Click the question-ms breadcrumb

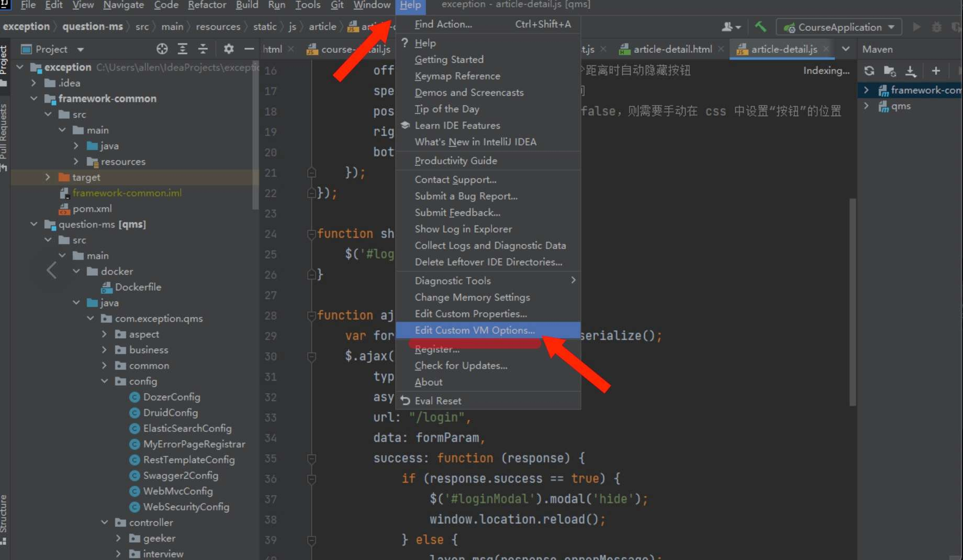point(93,26)
